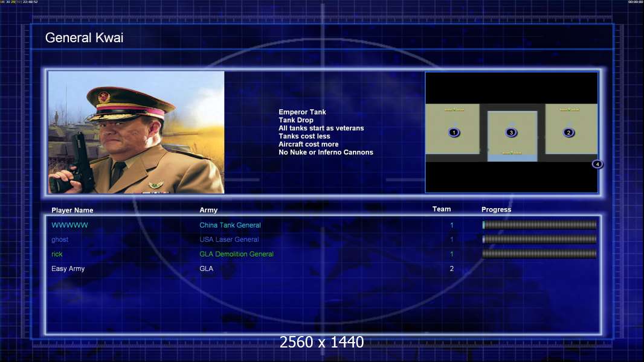This screenshot has width=644, height=362.
Task: Click 'All tanks start as veterans' line
Action: 321,128
